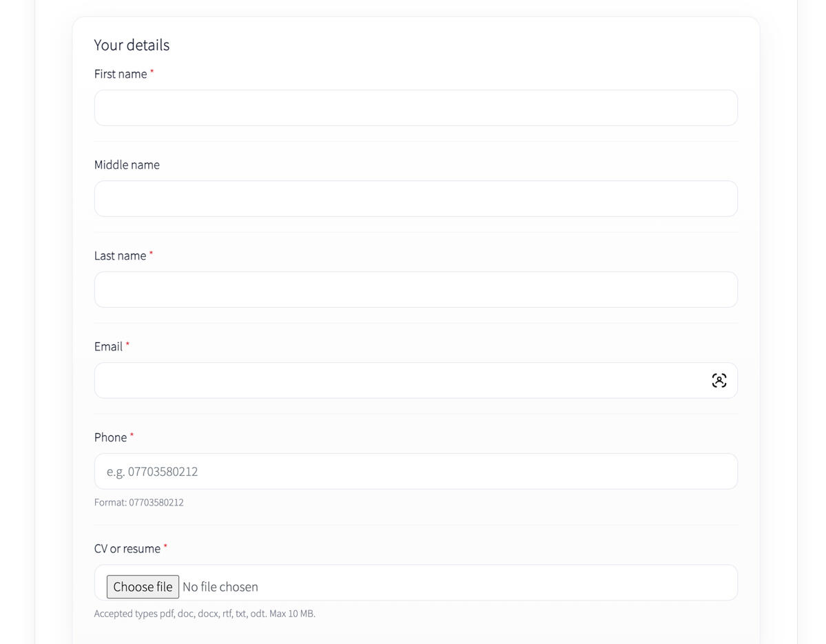The image size is (826, 644).
Task: Click into the Middle name field
Action: (x=415, y=199)
